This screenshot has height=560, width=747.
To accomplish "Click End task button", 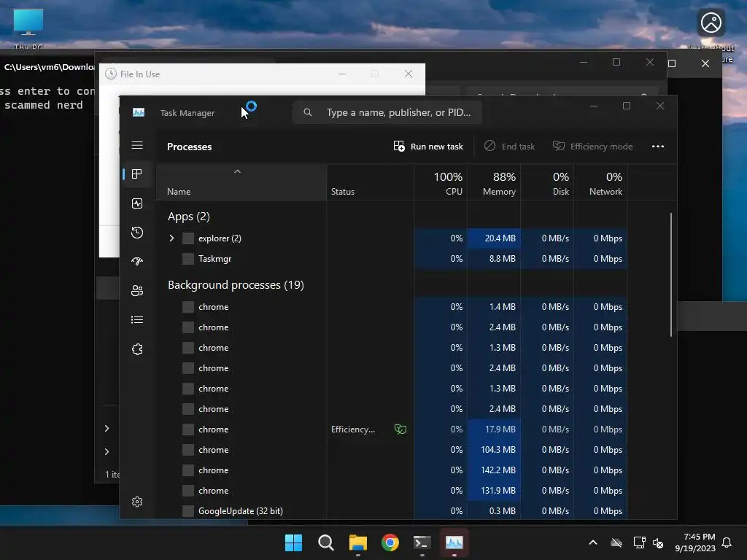I will click(x=510, y=146).
